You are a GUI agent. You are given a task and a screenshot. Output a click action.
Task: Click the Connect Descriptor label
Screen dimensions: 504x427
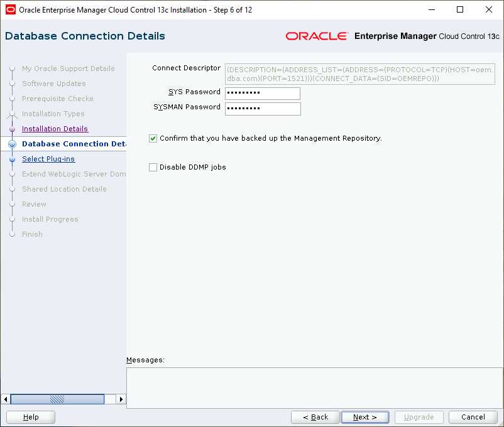coord(186,68)
